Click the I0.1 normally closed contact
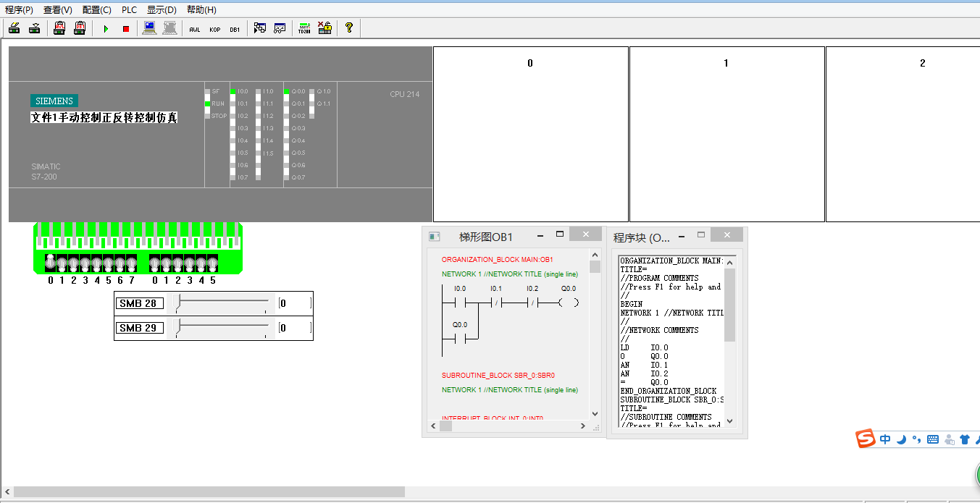Screen dimensions: 980x503 tap(497, 303)
